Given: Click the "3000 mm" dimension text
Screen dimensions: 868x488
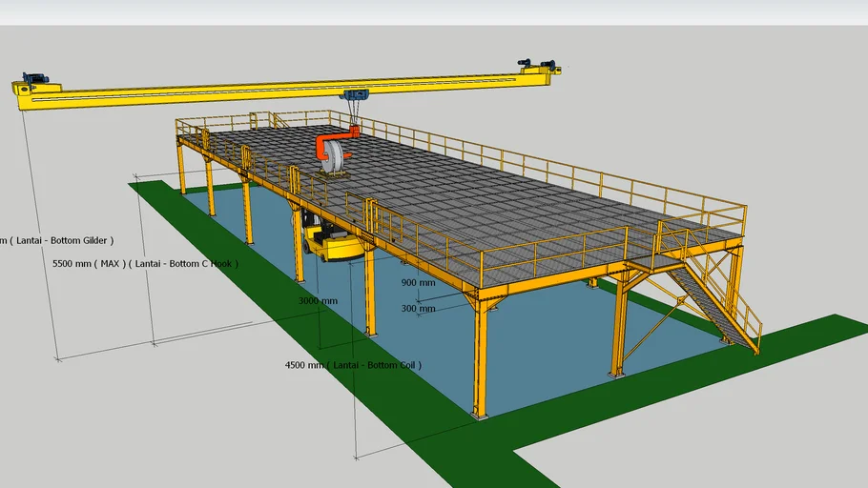Looking at the screenshot, I should click(318, 301).
